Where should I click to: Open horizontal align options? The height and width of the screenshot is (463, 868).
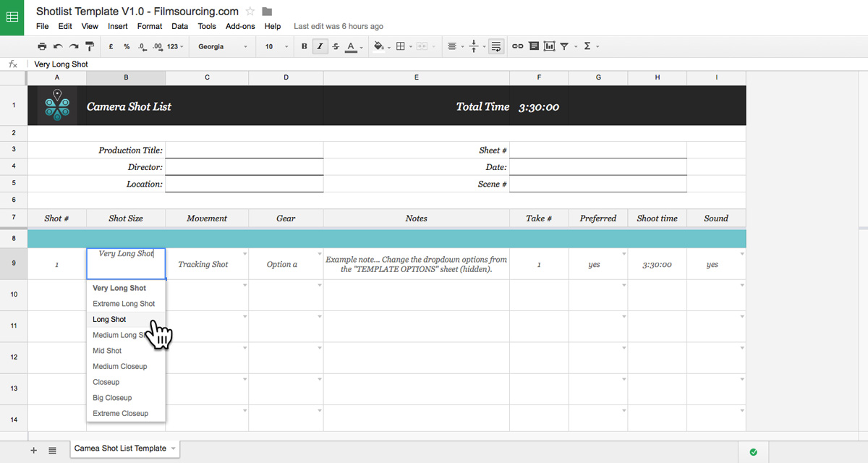click(455, 46)
